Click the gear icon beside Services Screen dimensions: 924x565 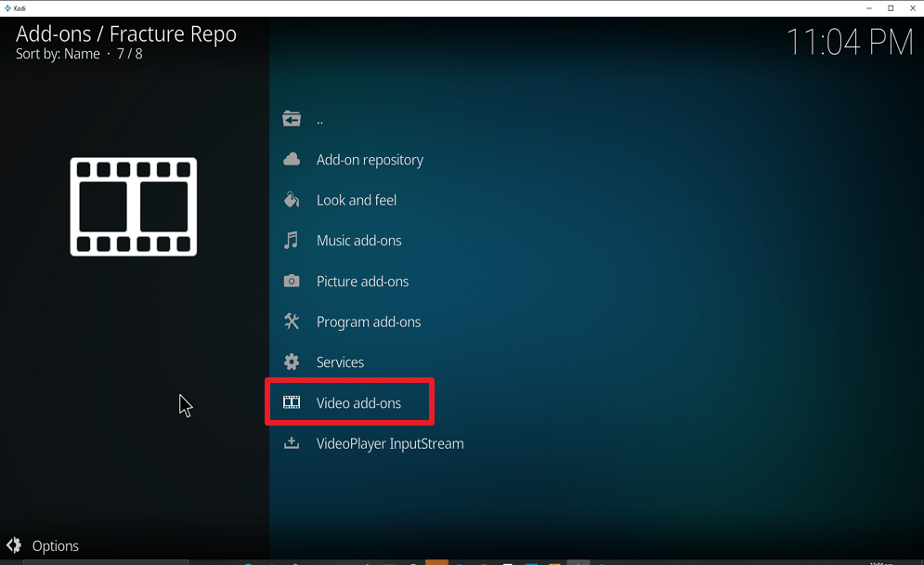point(291,361)
